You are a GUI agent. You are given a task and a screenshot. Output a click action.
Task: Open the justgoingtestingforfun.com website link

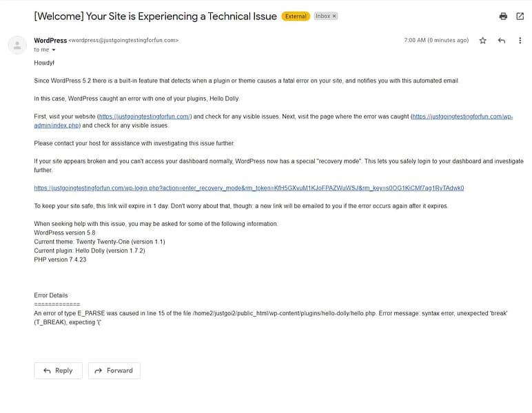coord(144,117)
